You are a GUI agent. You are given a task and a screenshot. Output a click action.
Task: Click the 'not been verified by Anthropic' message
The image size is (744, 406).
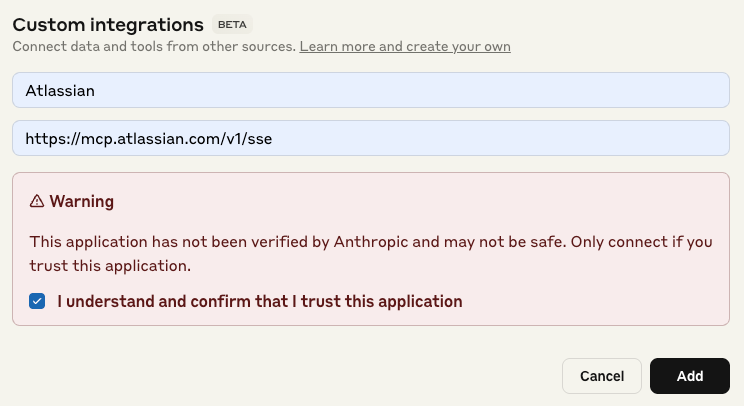point(371,254)
